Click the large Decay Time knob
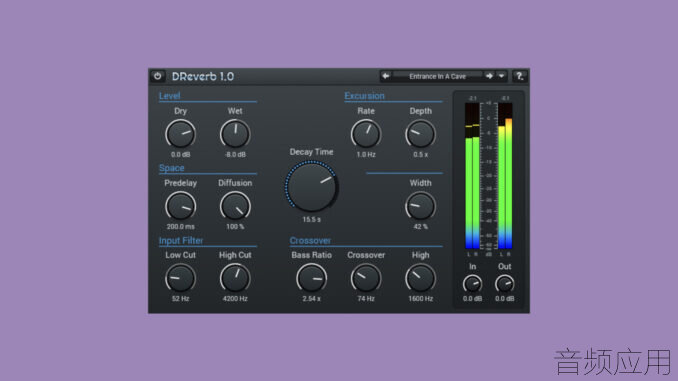The width and height of the screenshot is (678, 381). (311, 186)
